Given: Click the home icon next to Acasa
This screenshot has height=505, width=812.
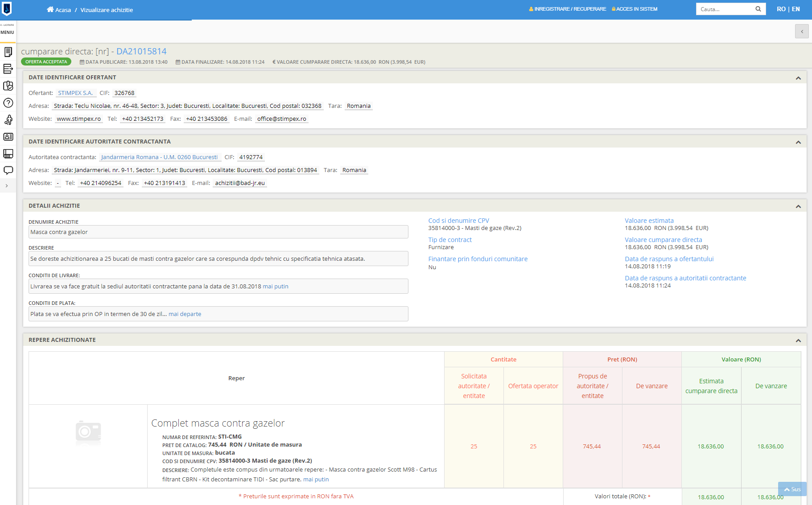Looking at the screenshot, I should [50, 9].
